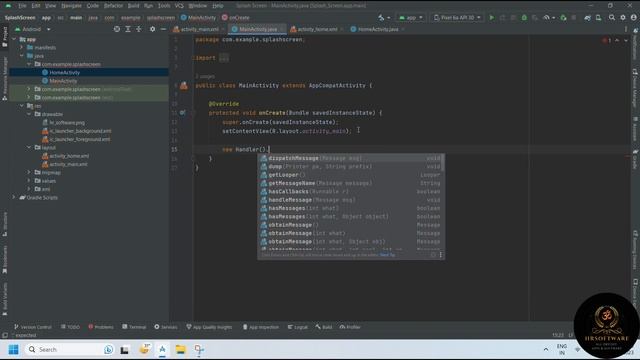This screenshot has width=640, height=360.
Task: Open IDE settings gear at top right
Action: pos(623,18)
